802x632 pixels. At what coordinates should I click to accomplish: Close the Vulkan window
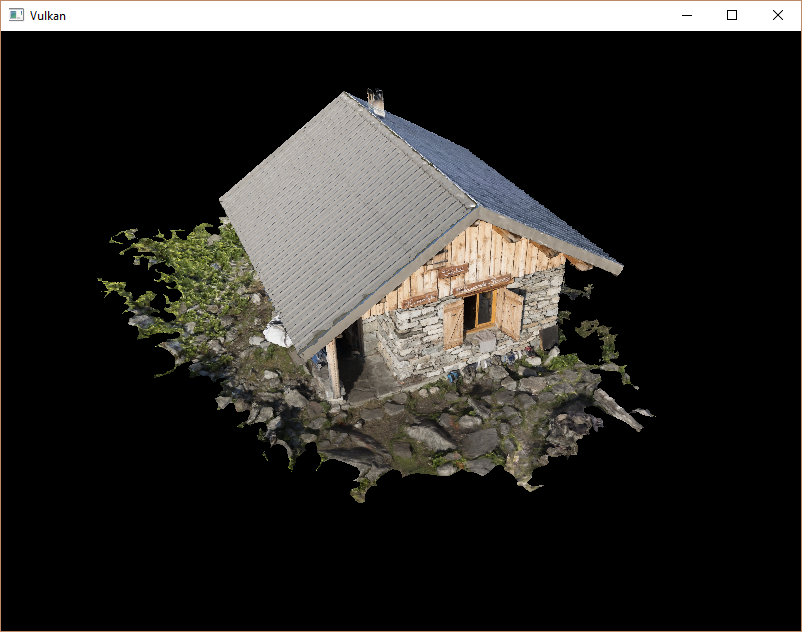coord(777,15)
